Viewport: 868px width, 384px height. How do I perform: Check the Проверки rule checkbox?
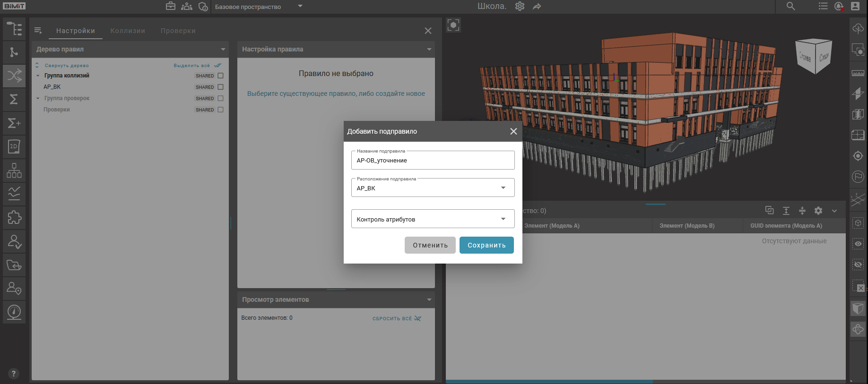coord(220,110)
